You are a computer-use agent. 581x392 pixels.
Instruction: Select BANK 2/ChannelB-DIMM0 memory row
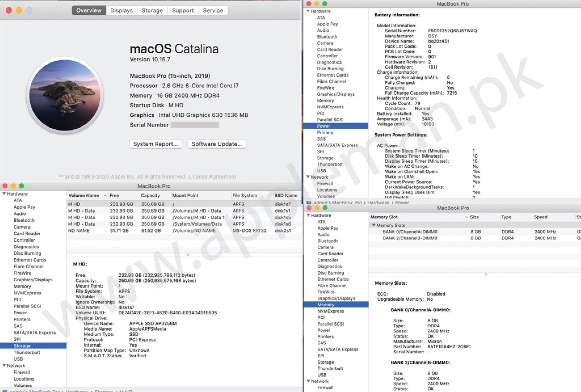point(475,238)
